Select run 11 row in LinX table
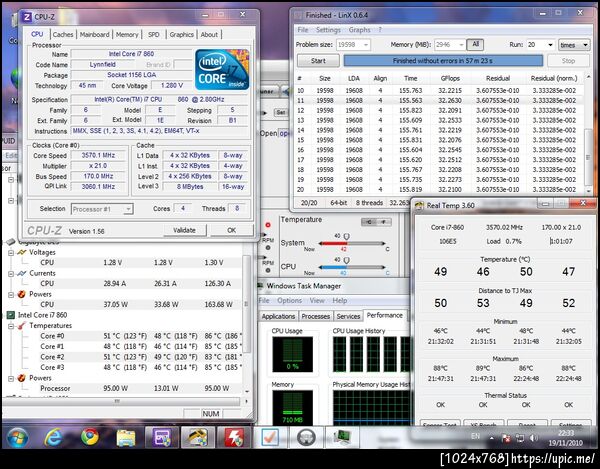The image size is (600, 469). click(440, 100)
